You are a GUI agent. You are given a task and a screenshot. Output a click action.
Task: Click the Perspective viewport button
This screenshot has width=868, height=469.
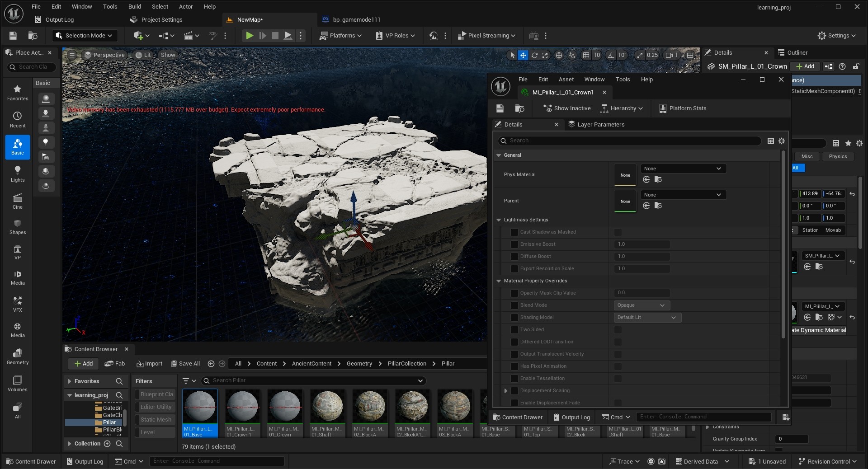click(104, 55)
